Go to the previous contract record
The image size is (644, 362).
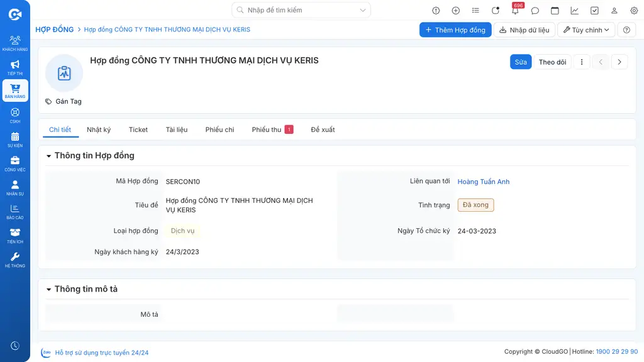[x=601, y=62]
